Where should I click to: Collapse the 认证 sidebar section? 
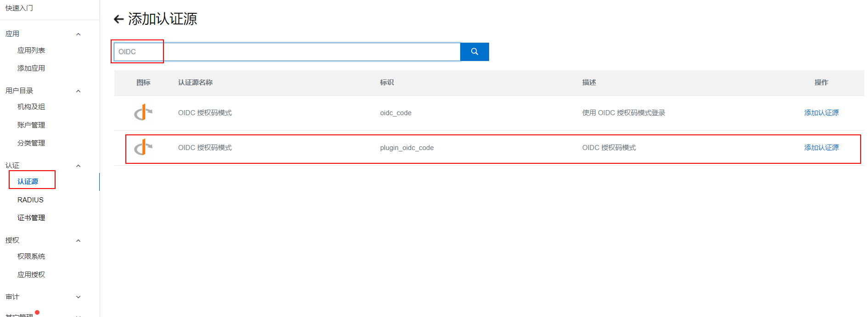coord(78,166)
